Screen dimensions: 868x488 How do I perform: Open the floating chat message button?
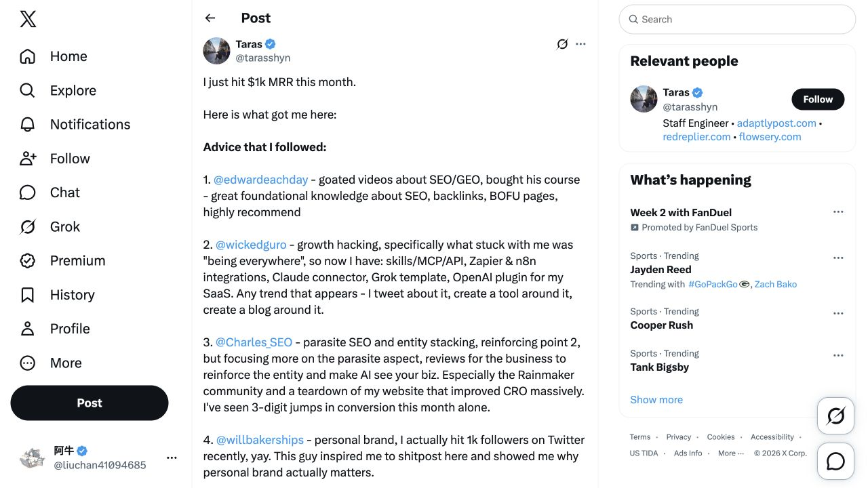[835, 462]
